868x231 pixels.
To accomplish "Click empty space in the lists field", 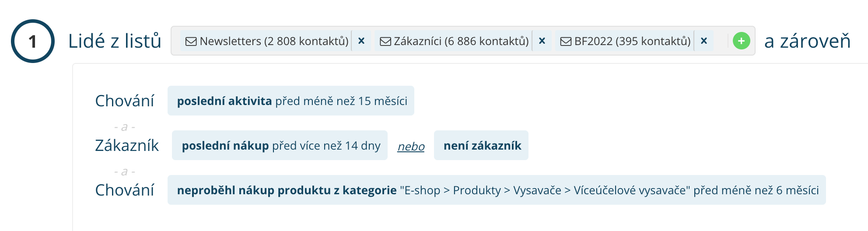I will (x=721, y=41).
